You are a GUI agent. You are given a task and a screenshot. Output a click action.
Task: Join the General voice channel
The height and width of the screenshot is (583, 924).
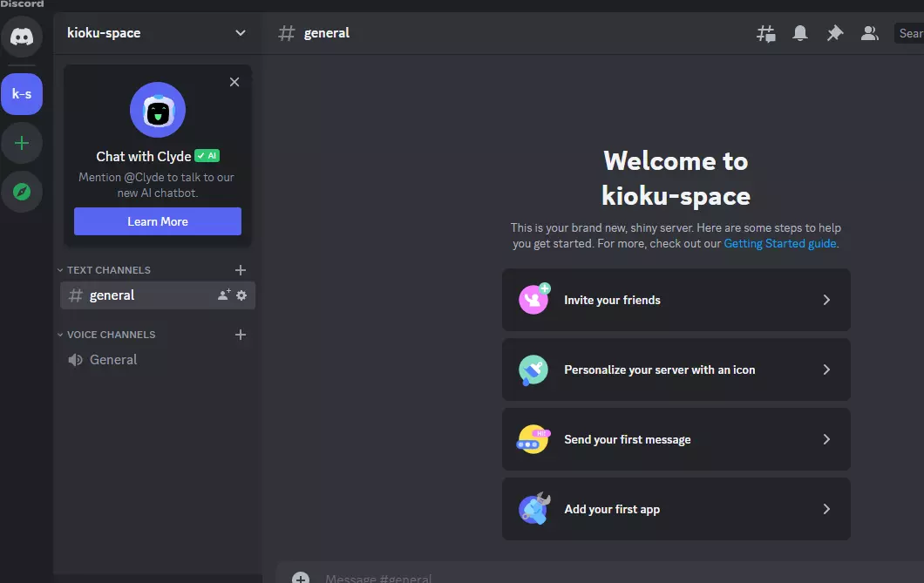click(158, 360)
